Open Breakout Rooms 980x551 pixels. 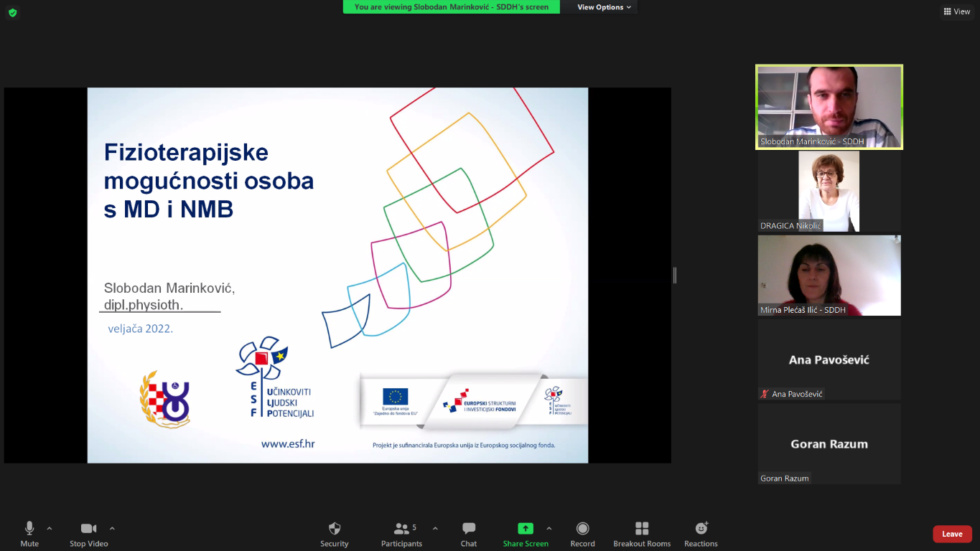(642, 529)
